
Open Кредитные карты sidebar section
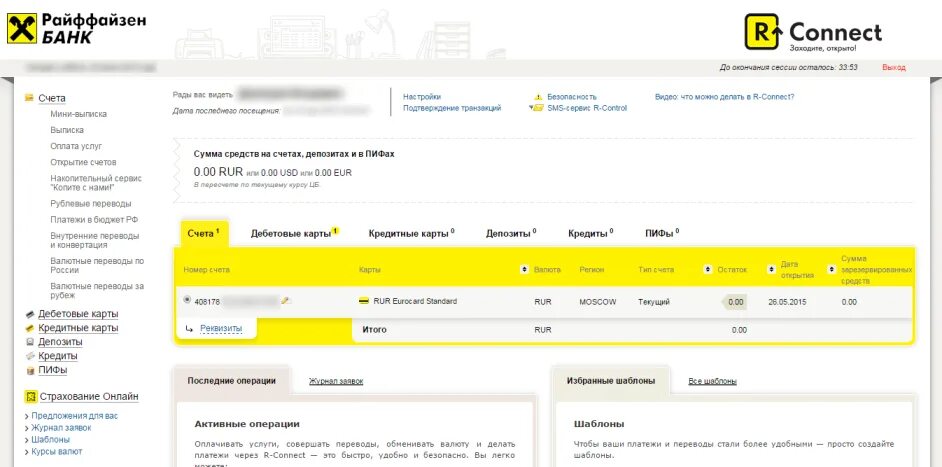78,328
